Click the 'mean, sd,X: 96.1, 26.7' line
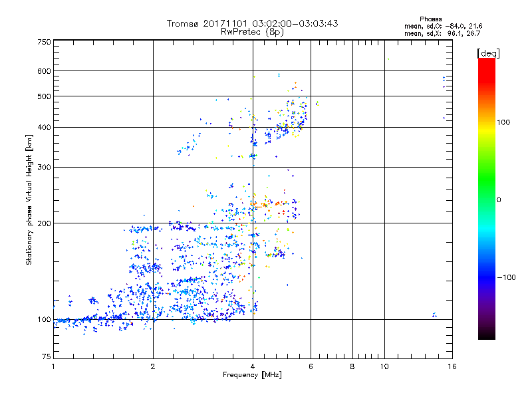This screenshot has width=532, height=399. point(442,33)
